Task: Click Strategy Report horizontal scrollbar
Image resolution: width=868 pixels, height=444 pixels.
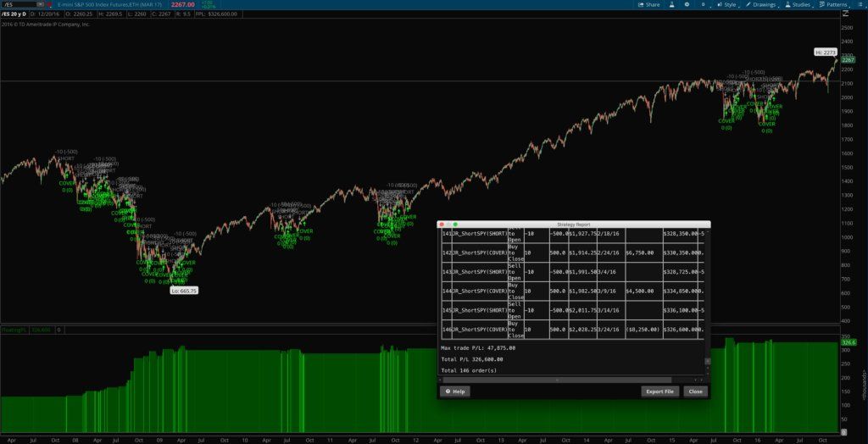Action: (556, 380)
